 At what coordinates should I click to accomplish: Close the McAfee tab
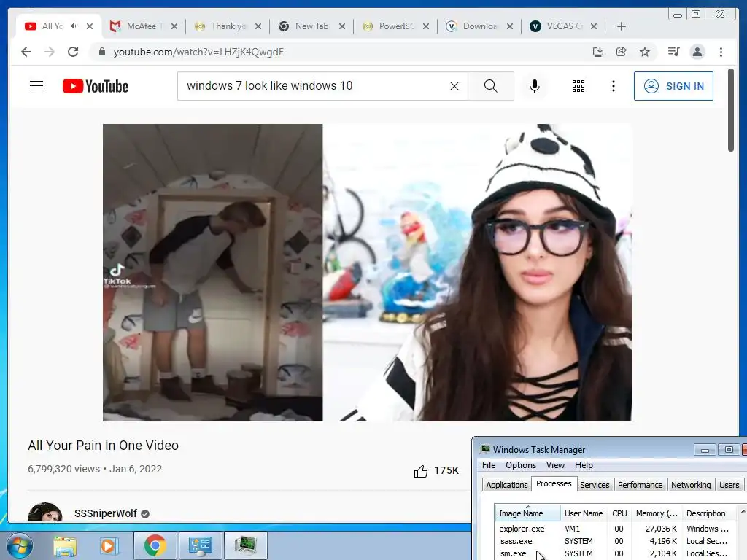[x=174, y=26]
